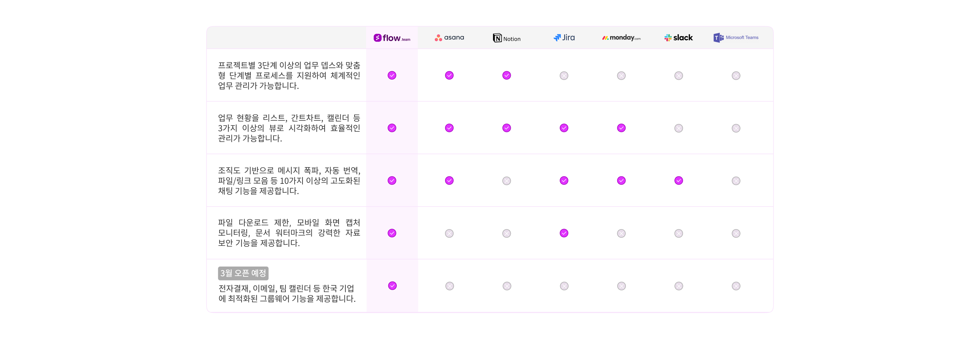This screenshot has width=980, height=353.
Task: Click the Microsoft Teams logo header
Action: click(736, 38)
